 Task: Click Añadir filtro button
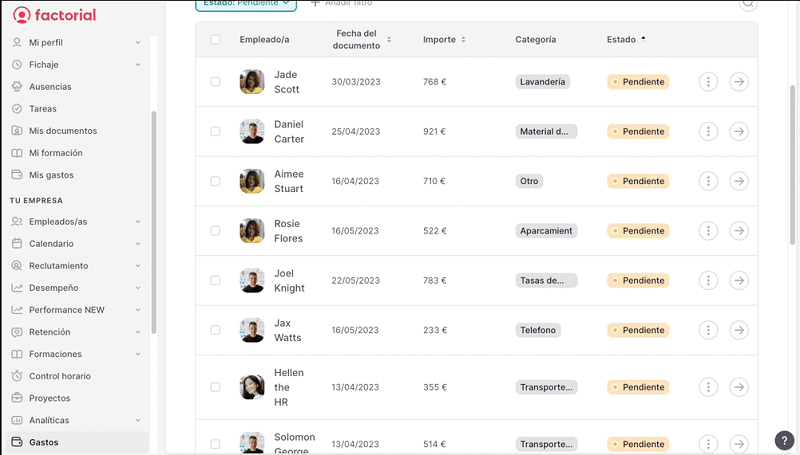[x=342, y=4]
